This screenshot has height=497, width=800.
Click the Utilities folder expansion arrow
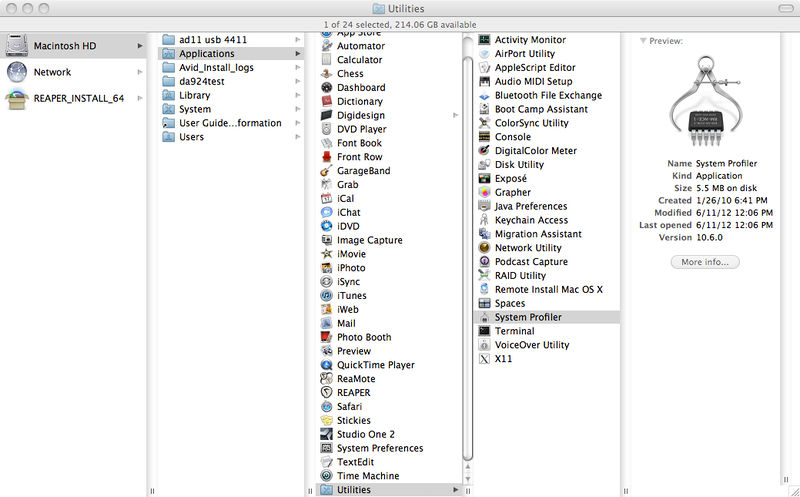click(x=455, y=490)
